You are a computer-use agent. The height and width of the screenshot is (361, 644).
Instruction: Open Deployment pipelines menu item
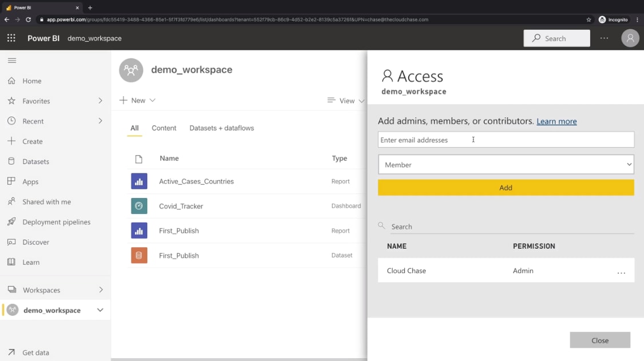pyautogui.click(x=56, y=222)
